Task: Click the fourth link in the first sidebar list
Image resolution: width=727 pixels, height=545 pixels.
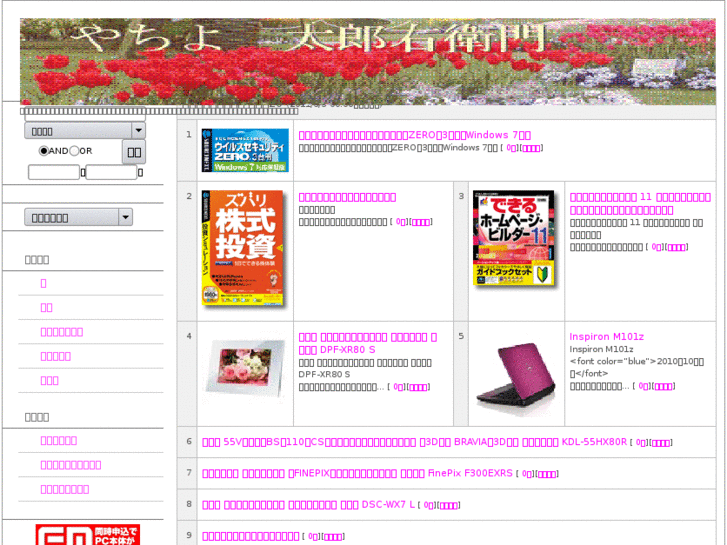Action: tap(56, 356)
